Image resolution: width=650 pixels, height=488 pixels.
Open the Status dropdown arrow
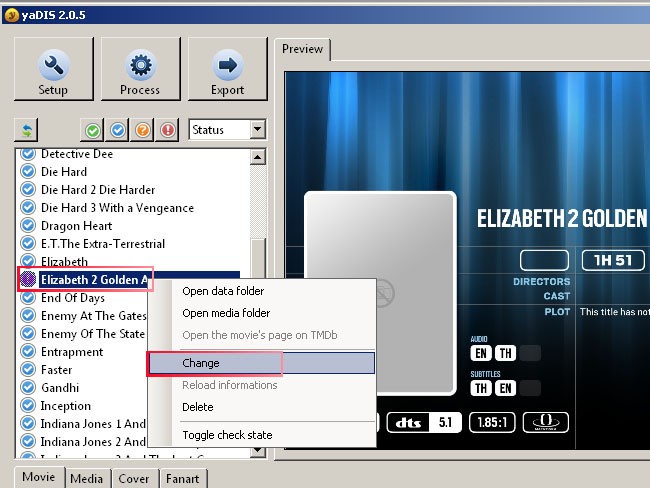pyautogui.click(x=257, y=130)
